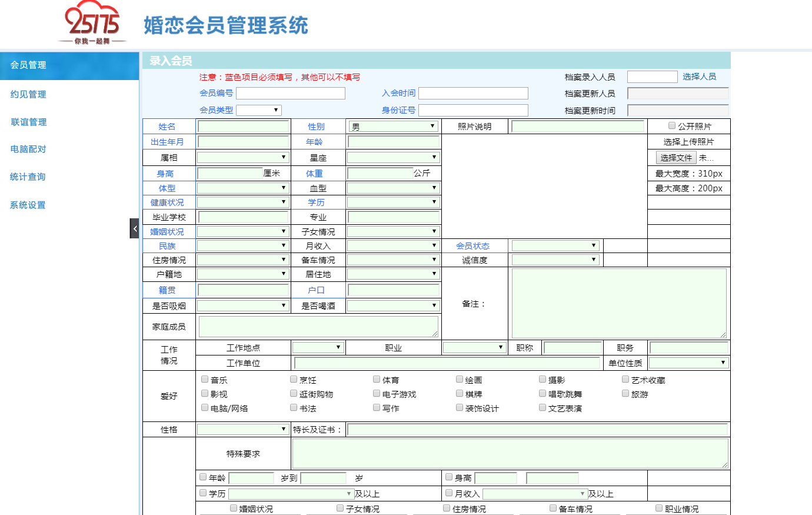Click inside the 备注 text area

pyautogui.click(x=620, y=303)
